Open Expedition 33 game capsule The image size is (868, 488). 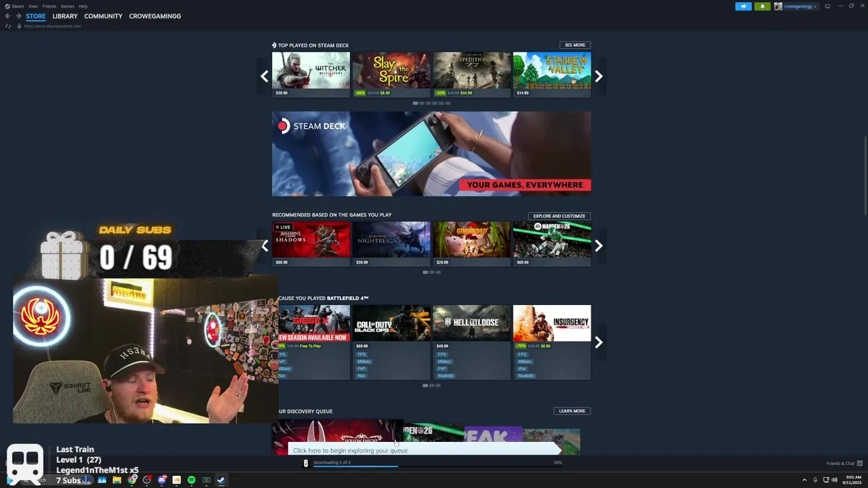click(x=471, y=75)
